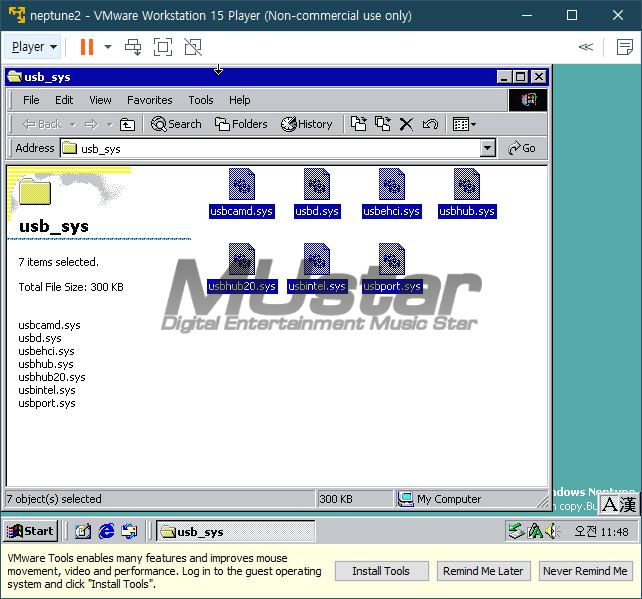Click Never Remind Me button

click(585, 571)
